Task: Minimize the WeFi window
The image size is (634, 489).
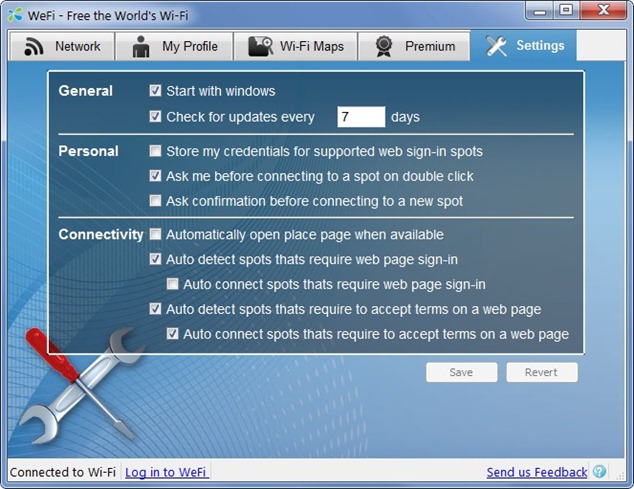Action: (540, 11)
